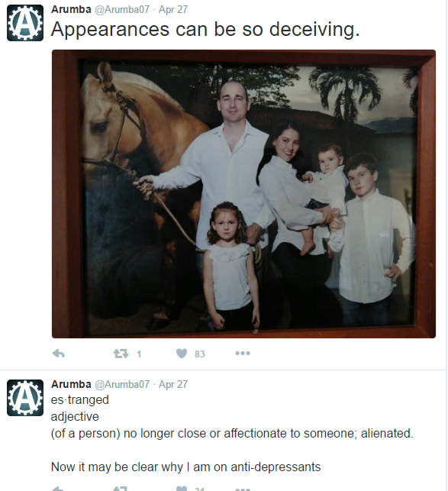Open the more options dots on first tweet
Image resolution: width=448 pixels, height=491 pixels.
point(243,354)
